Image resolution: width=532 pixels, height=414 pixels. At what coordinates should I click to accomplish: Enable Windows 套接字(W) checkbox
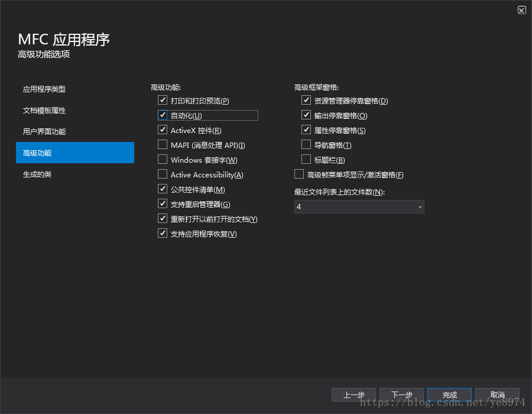[163, 159]
